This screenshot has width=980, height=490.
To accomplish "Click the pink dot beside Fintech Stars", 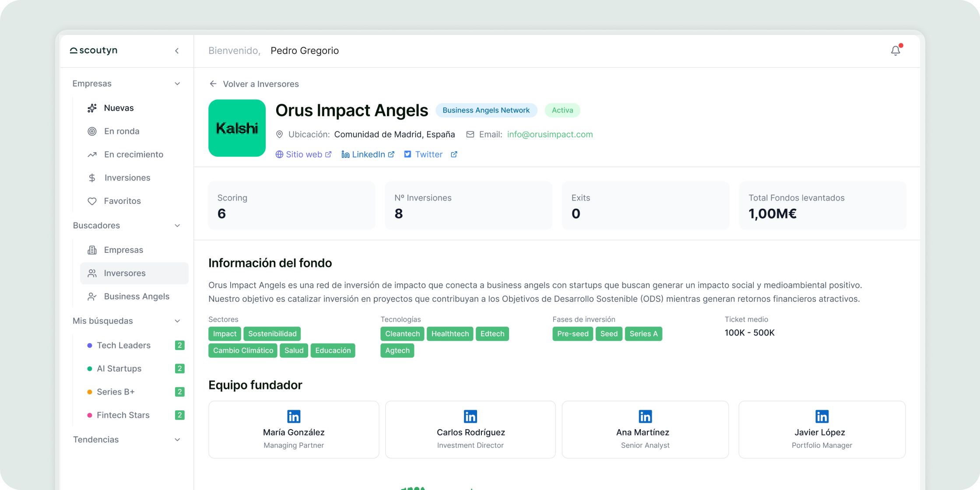I will 89,415.
